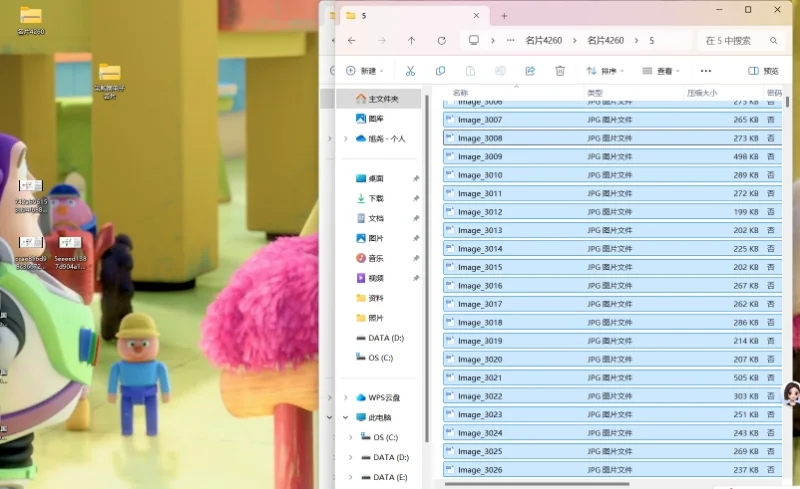Click the Rename icon in toolbar
This screenshot has width=800, height=489.
click(x=500, y=71)
